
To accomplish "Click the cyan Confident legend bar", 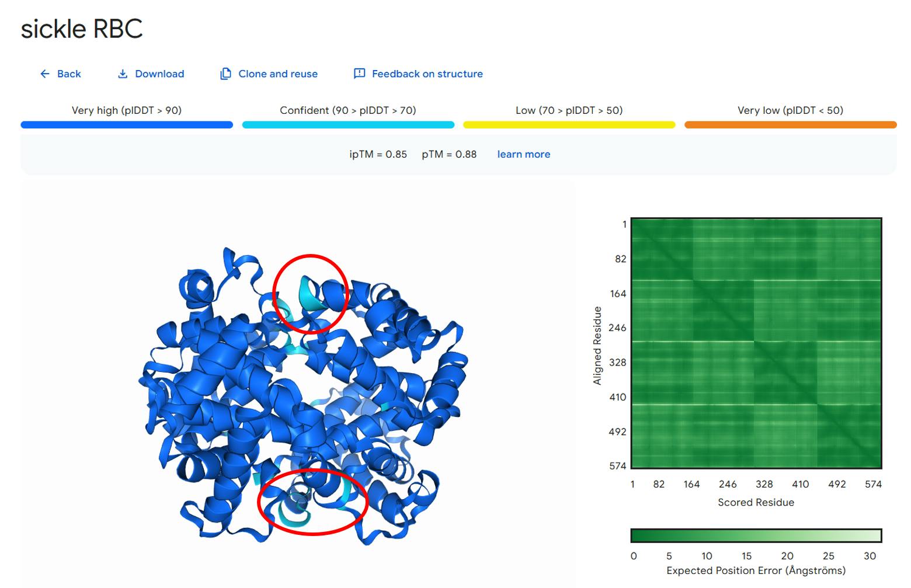I will [348, 124].
